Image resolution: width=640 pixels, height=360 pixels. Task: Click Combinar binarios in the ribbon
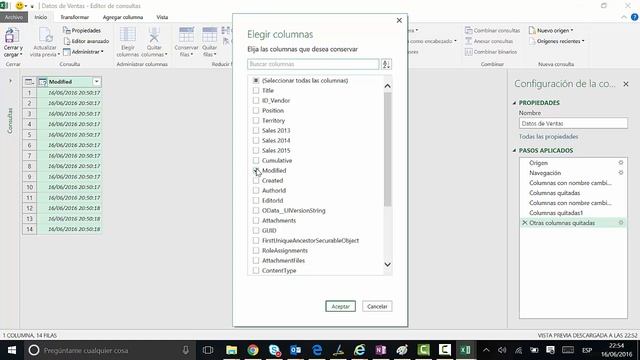491,52
